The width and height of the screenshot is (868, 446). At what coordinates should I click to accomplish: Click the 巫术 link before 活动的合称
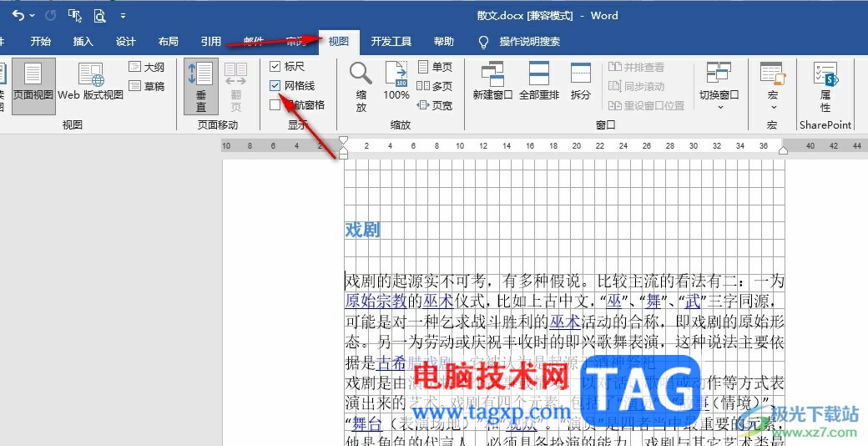click(565, 322)
